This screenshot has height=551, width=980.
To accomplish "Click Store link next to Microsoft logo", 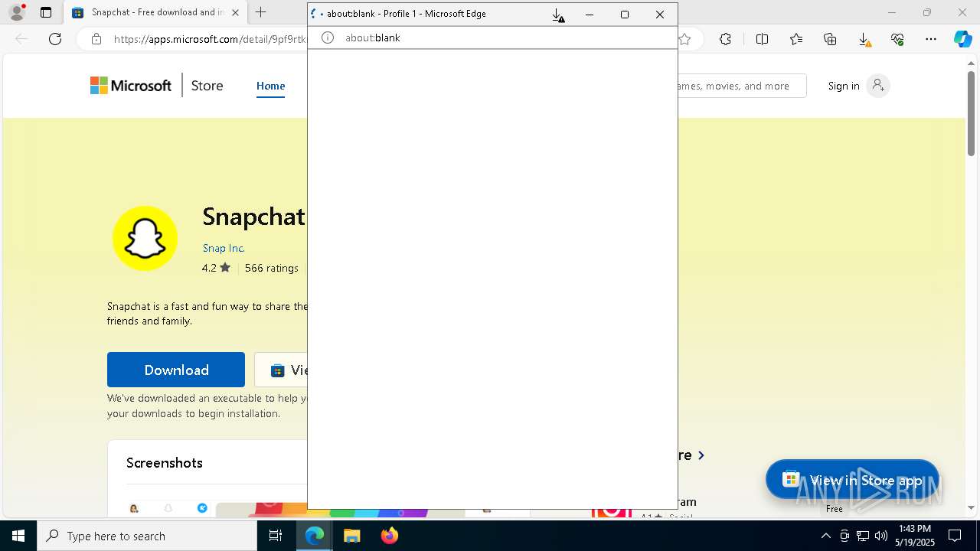I will point(207,86).
